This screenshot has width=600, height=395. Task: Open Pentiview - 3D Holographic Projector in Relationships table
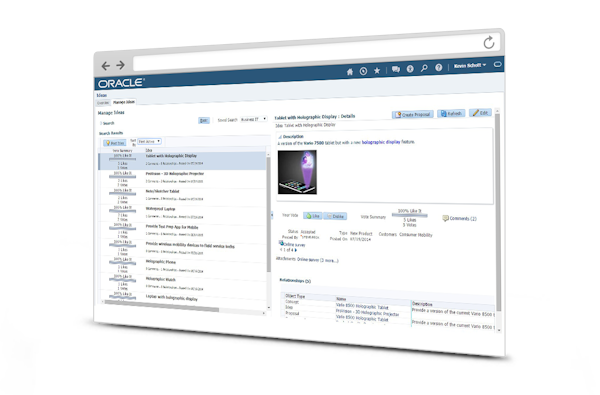click(367, 313)
